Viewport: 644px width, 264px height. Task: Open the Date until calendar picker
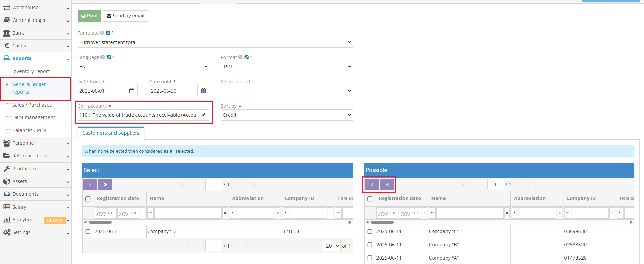203,91
